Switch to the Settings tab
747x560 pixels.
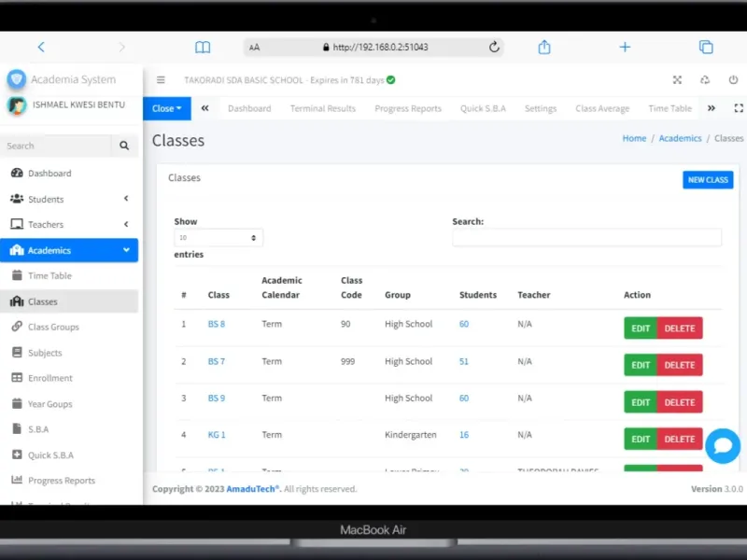click(x=541, y=108)
